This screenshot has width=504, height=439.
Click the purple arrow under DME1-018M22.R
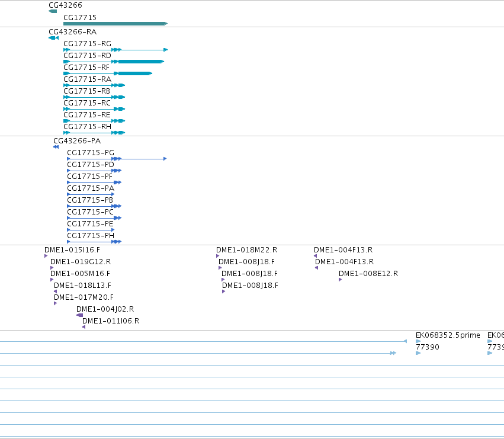pos(217,256)
